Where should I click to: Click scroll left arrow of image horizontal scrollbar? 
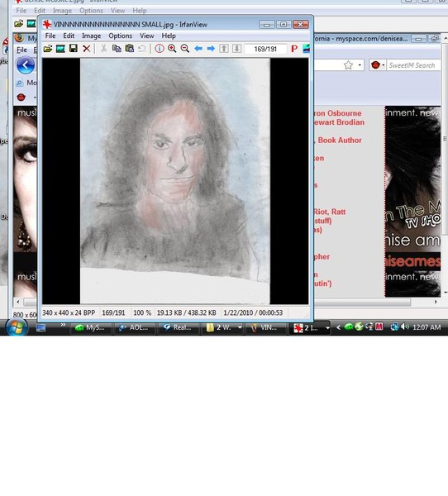[x=18, y=302]
